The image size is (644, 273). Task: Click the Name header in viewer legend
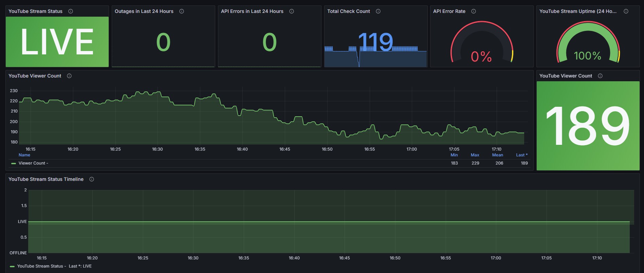pyautogui.click(x=24, y=155)
